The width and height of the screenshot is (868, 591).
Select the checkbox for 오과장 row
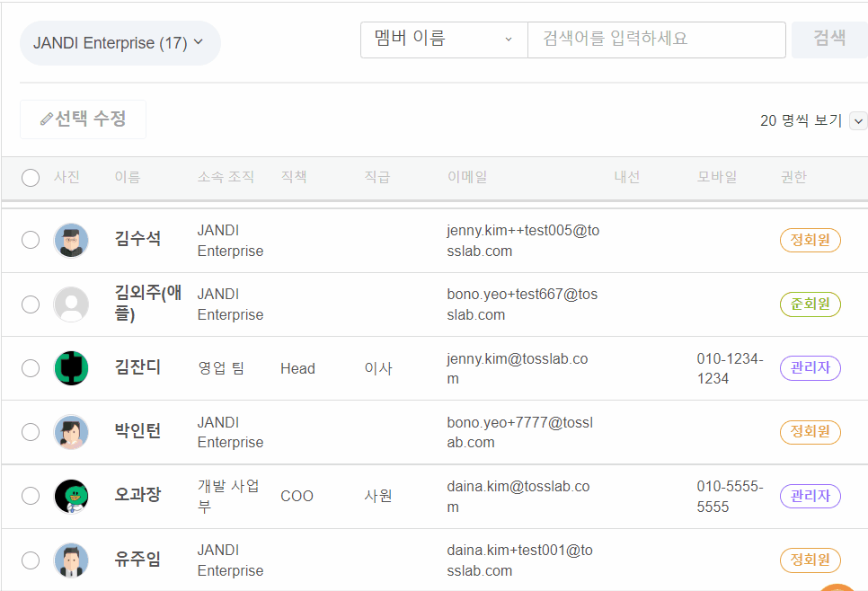(x=31, y=496)
